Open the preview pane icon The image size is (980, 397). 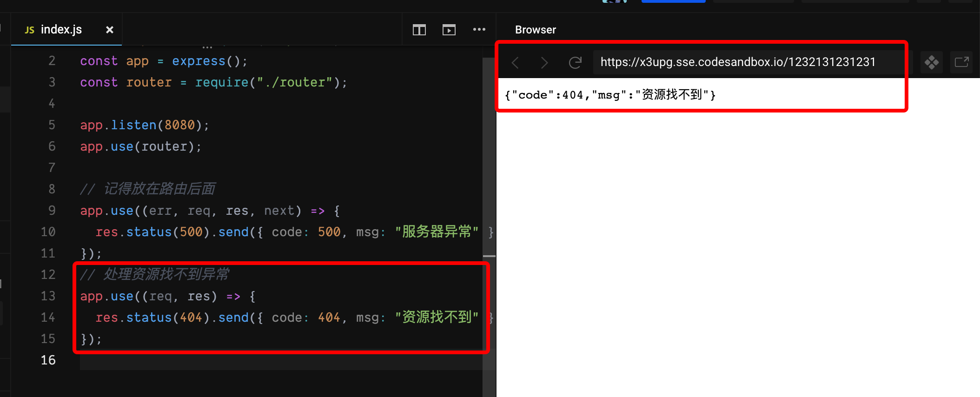(449, 30)
